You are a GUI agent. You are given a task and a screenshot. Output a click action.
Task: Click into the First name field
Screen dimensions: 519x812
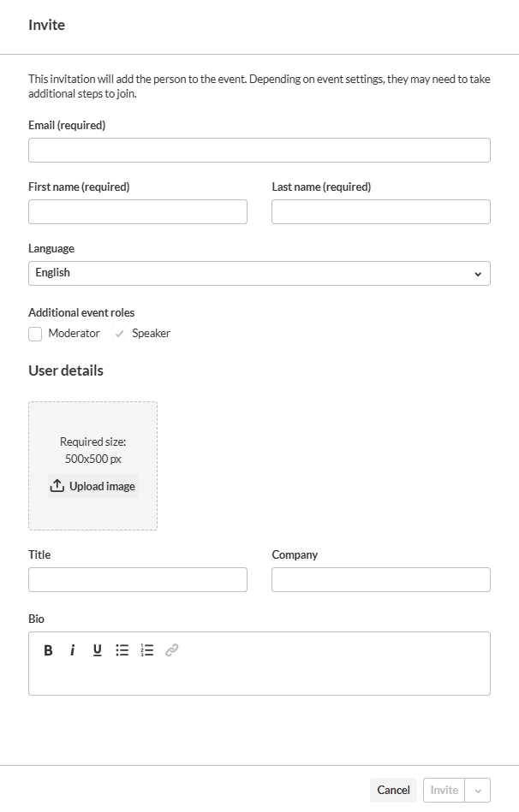137,212
